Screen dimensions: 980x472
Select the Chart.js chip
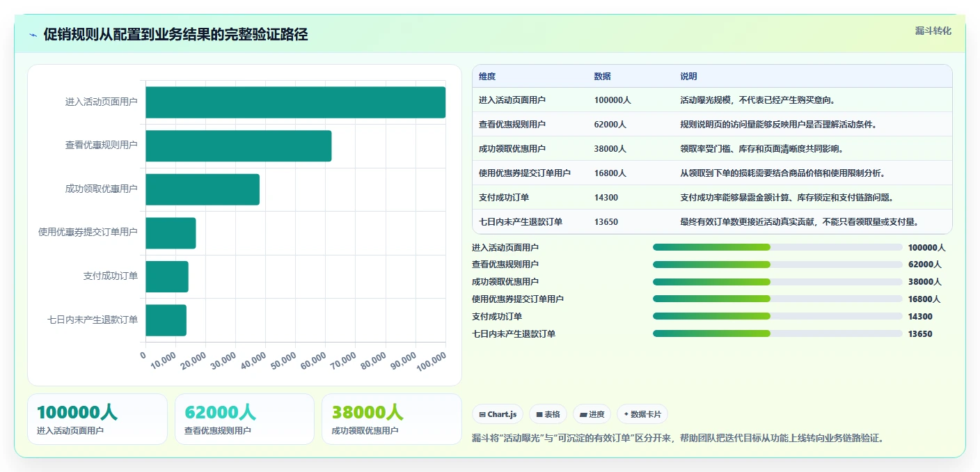point(498,414)
